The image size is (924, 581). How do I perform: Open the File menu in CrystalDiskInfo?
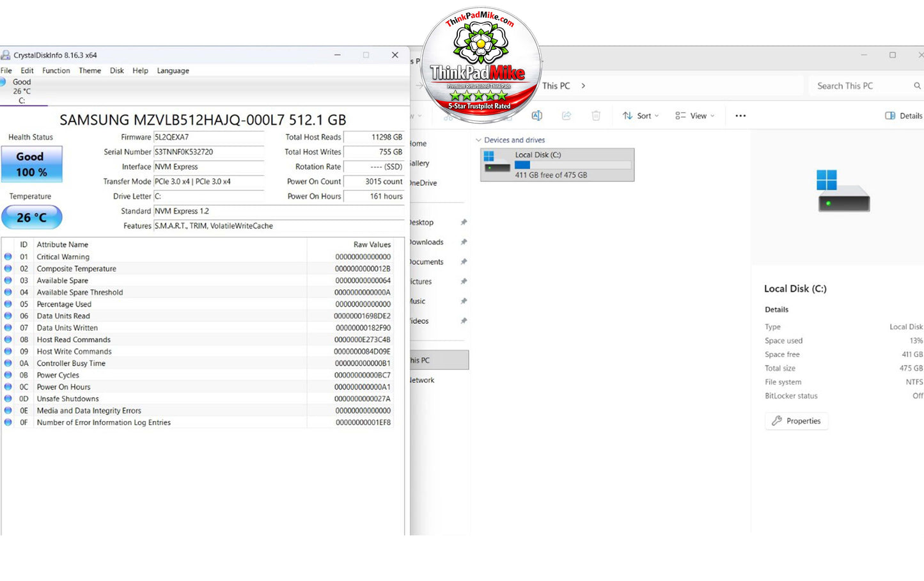6,70
